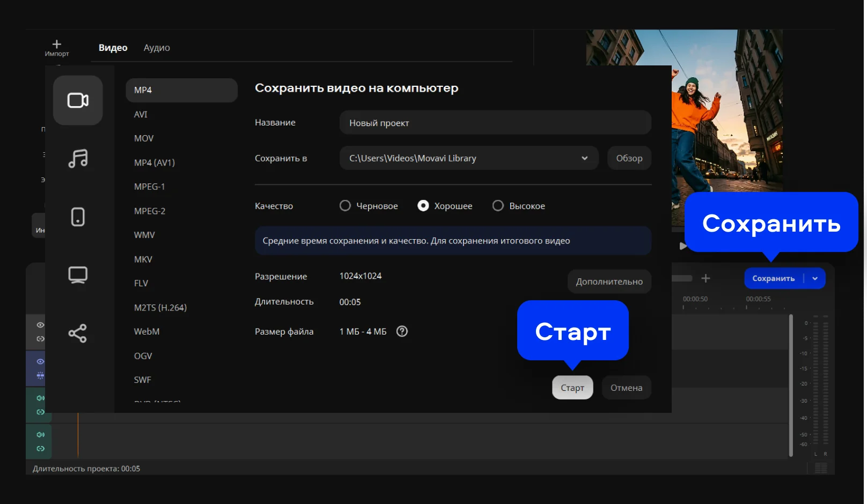The width and height of the screenshot is (867, 504).
Task: Switch to the Аудио tab
Action: click(x=157, y=48)
